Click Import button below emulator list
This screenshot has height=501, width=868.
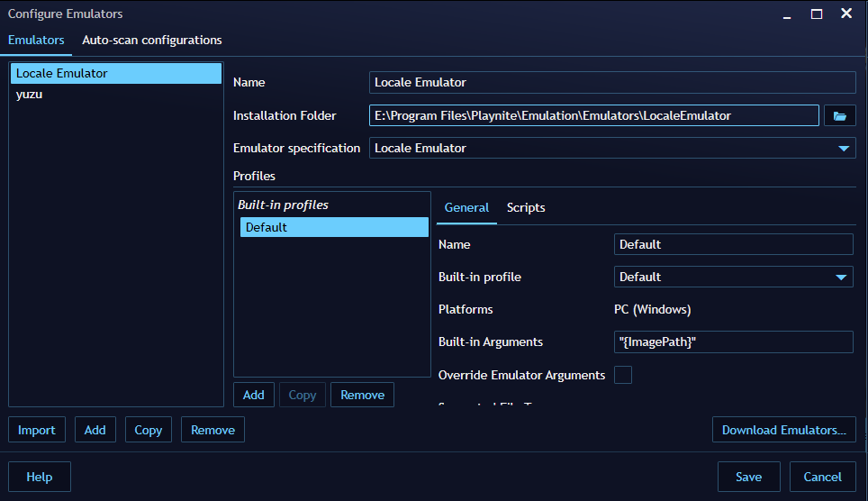click(x=37, y=430)
